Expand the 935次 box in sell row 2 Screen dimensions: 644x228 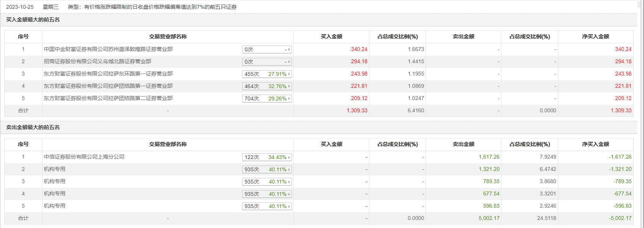[267, 169]
